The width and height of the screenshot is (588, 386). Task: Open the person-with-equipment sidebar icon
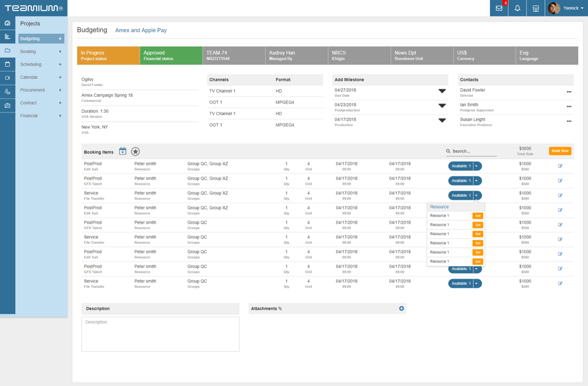(7, 92)
